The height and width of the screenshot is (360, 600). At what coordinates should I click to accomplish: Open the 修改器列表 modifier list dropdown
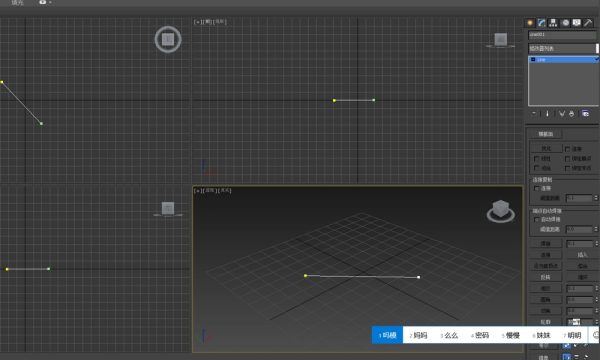(x=563, y=48)
